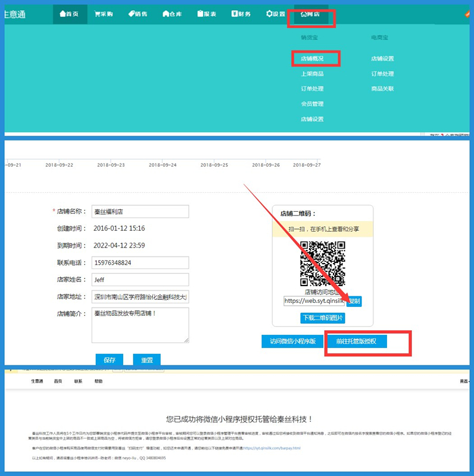
Task: Click the 电商宝 column heading
Action: 379,37
